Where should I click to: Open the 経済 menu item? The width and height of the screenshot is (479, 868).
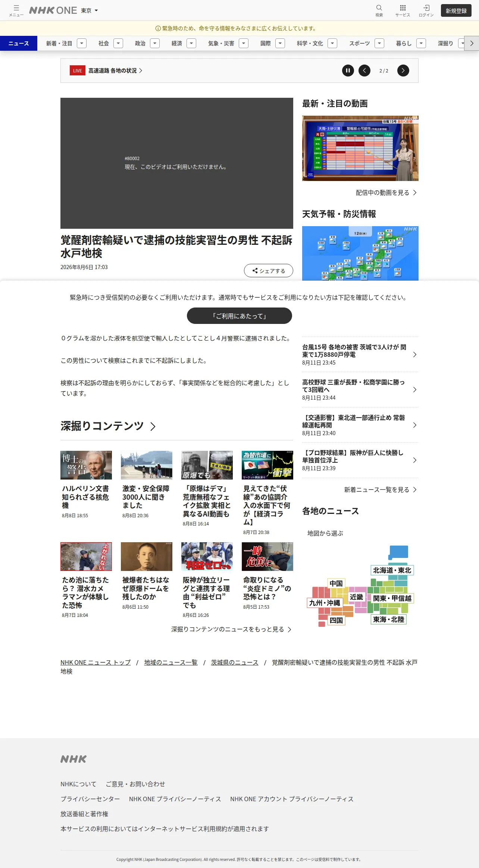pos(177,43)
